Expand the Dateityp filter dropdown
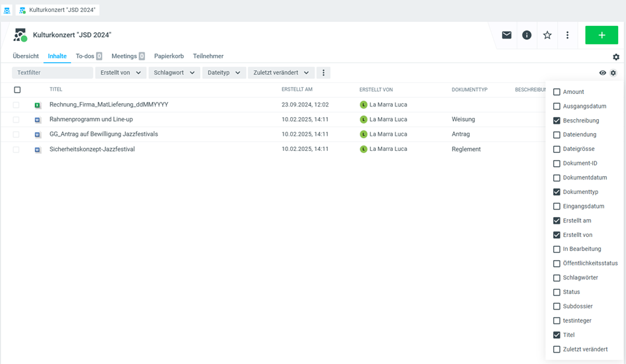Viewport: 626px width, 364px height. [224, 73]
